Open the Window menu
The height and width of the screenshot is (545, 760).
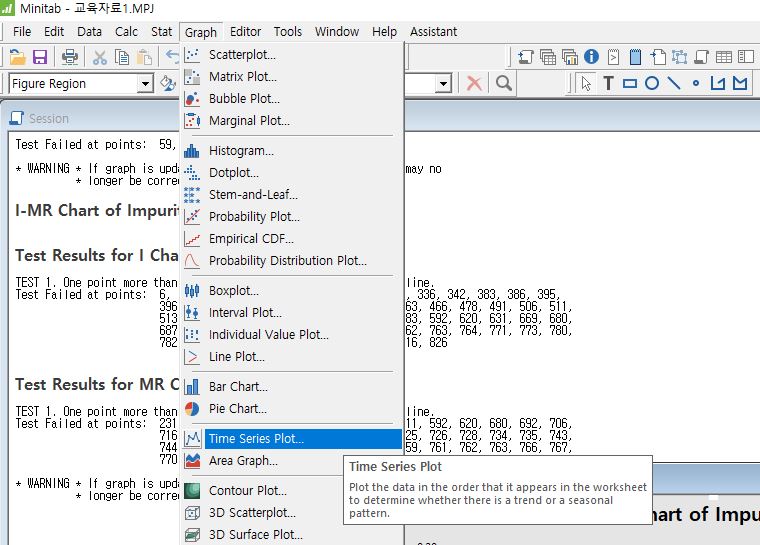coord(337,32)
